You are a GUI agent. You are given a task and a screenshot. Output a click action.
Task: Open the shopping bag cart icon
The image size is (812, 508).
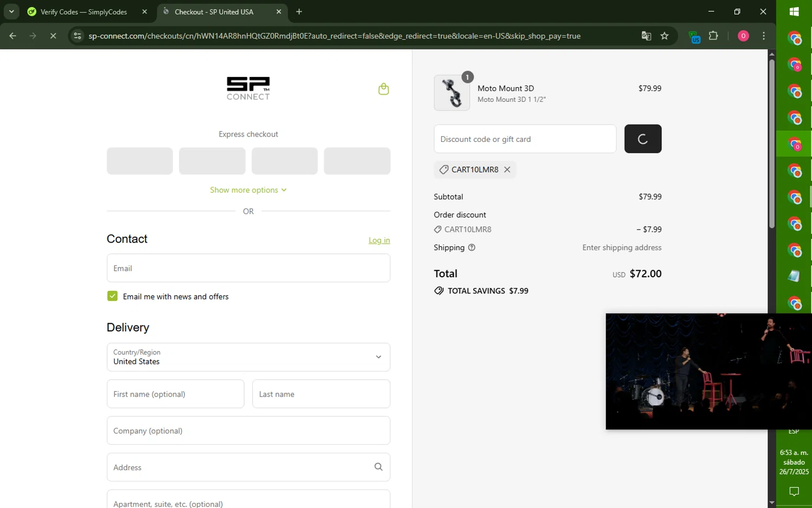click(383, 89)
